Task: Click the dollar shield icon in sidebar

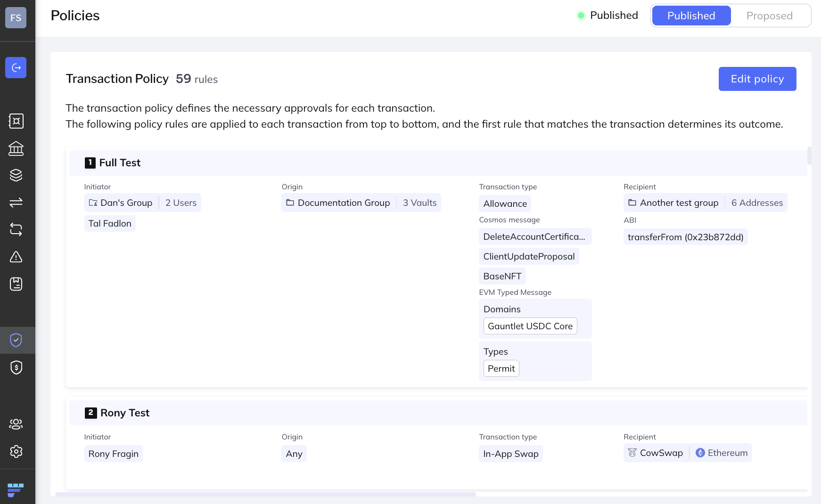Action: (x=16, y=367)
